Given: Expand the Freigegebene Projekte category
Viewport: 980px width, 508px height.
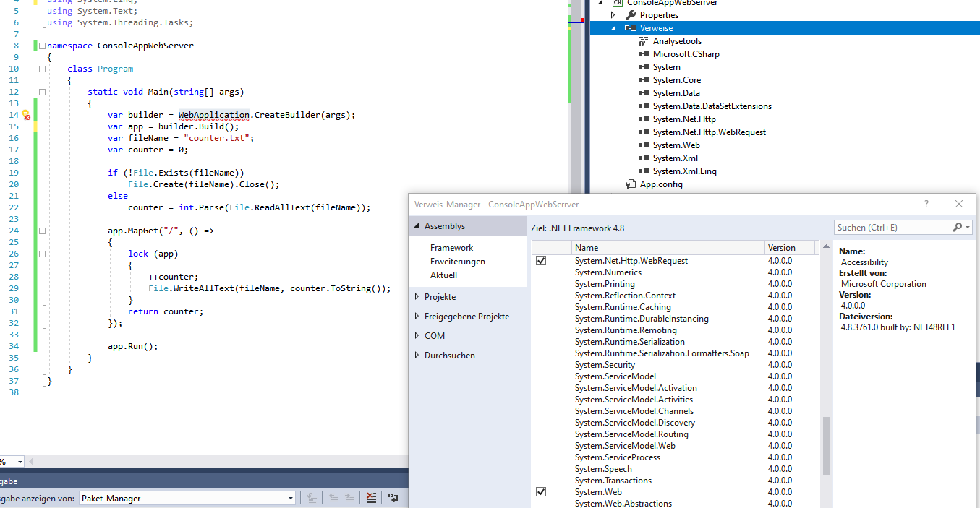Looking at the screenshot, I should point(417,317).
